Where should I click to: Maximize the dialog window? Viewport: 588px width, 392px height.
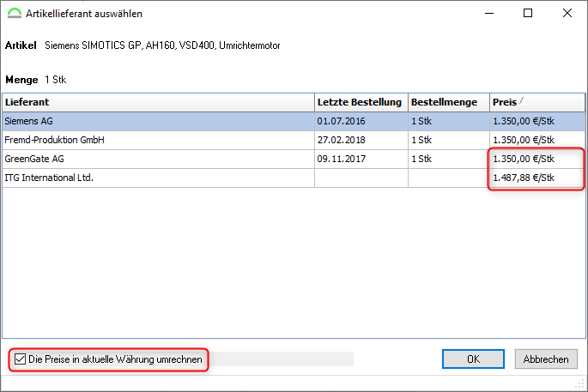point(528,13)
